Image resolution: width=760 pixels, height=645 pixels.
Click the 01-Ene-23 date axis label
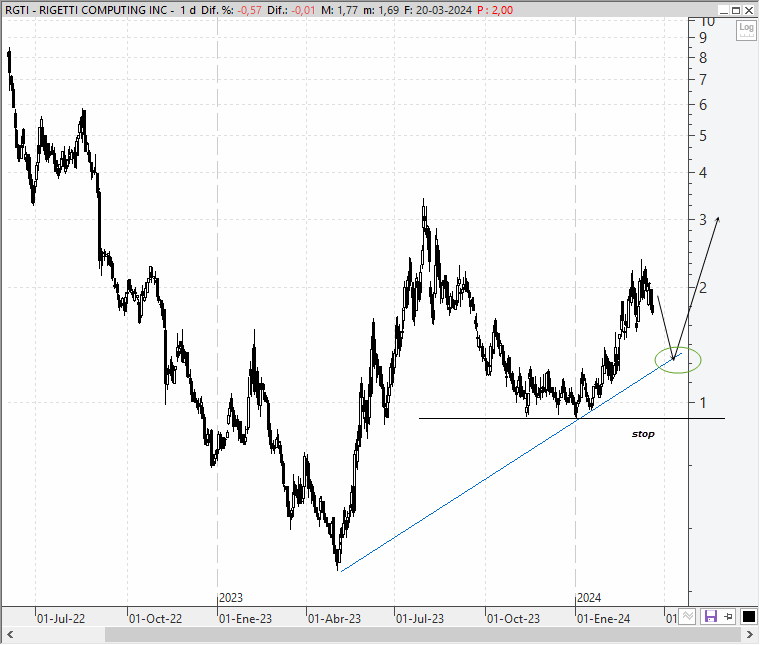pos(245,619)
